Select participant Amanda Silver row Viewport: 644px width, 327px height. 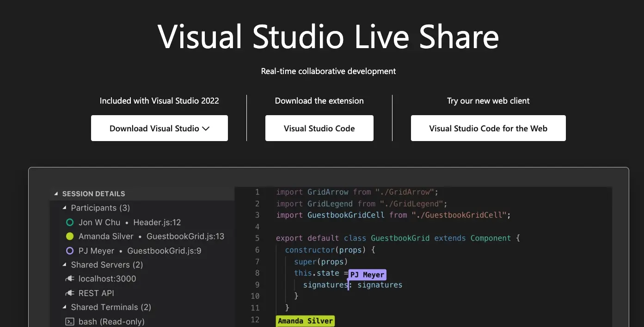[x=142, y=236]
